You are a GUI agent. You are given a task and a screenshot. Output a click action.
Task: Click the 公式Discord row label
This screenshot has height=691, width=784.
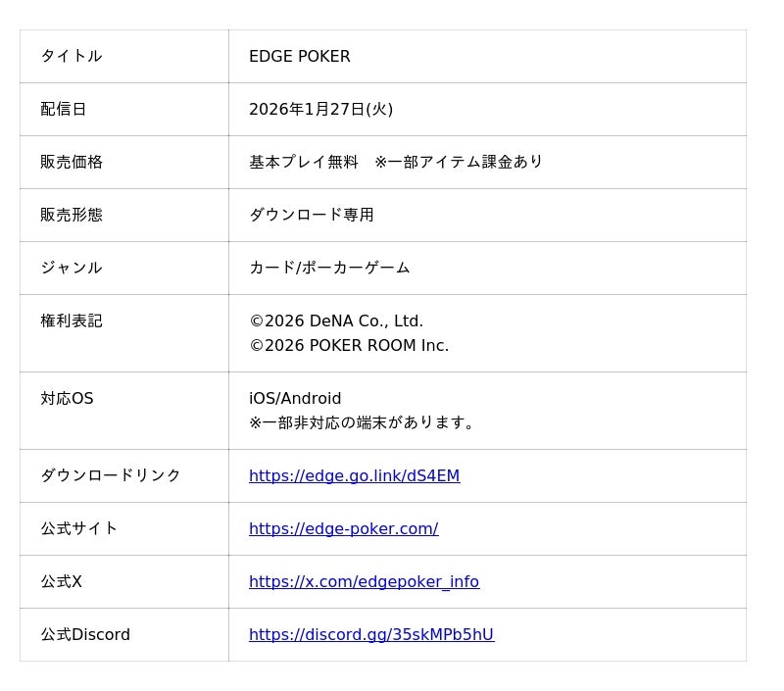[85, 634]
